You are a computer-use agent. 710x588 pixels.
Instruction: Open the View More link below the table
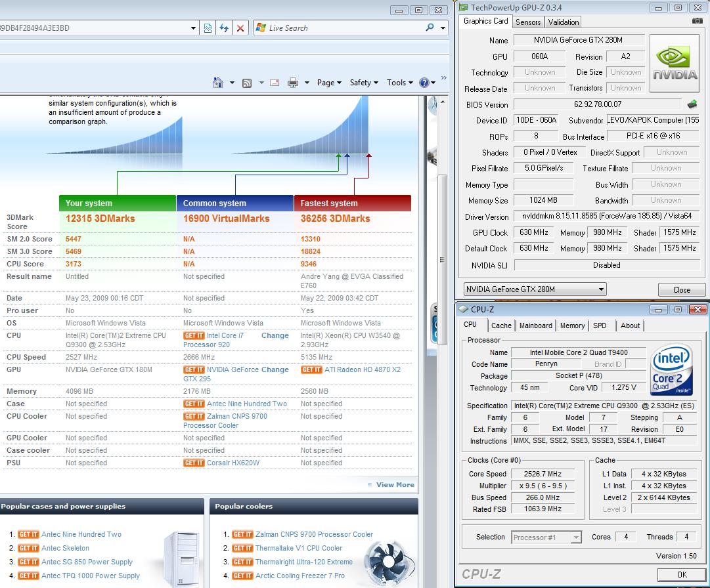coord(395,485)
